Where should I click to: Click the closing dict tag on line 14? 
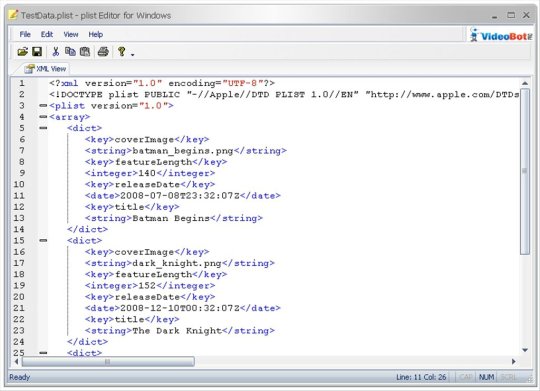87,229
